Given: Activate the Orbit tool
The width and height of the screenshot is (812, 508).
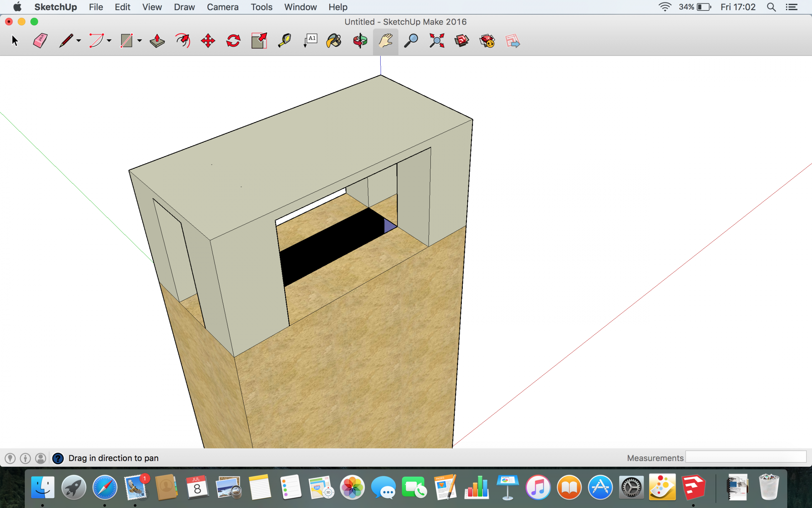Looking at the screenshot, I should [360, 41].
